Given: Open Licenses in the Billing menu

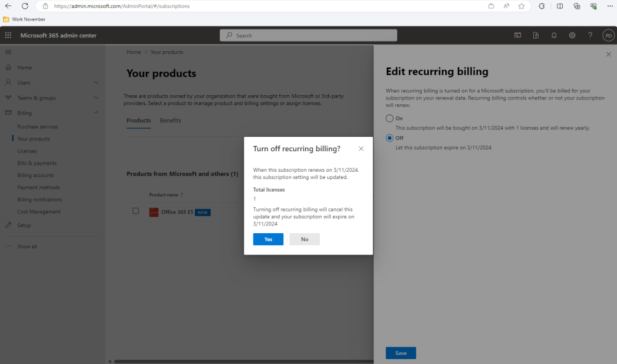Looking at the screenshot, I should pyautogui.click(x=27, y=151).
